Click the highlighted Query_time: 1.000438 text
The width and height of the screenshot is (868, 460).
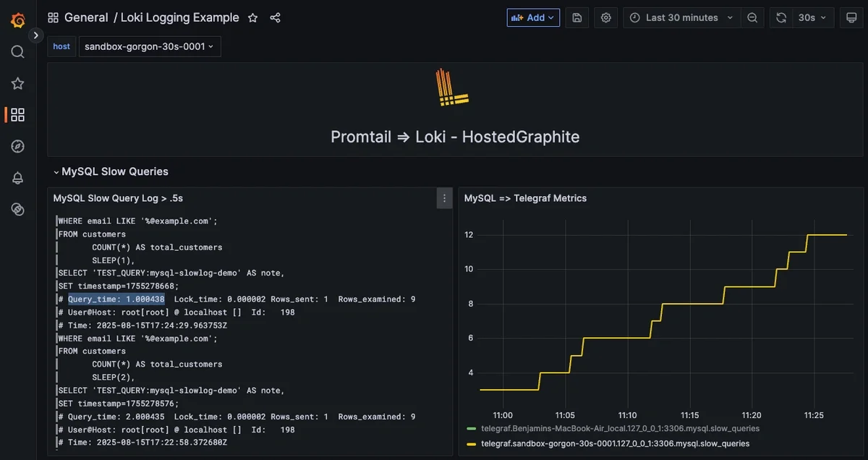116,299
